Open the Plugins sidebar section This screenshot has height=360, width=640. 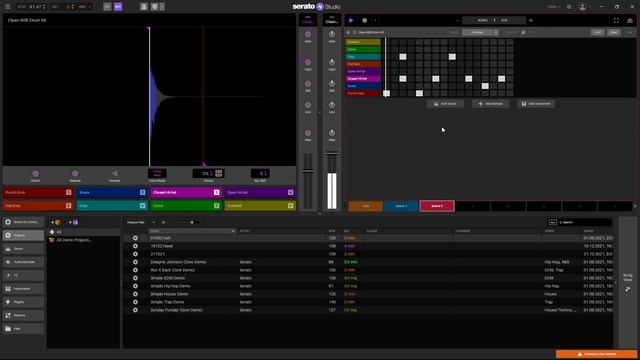click(x=24, y=302)
